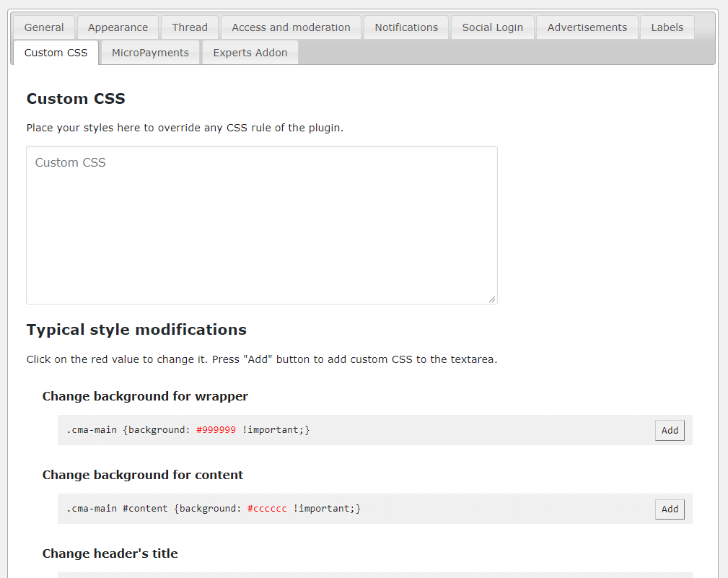Switch to the Experts Addon tab
Viewport: 728px width, 578px height.
pyautogui.click(x=250, y=53)
